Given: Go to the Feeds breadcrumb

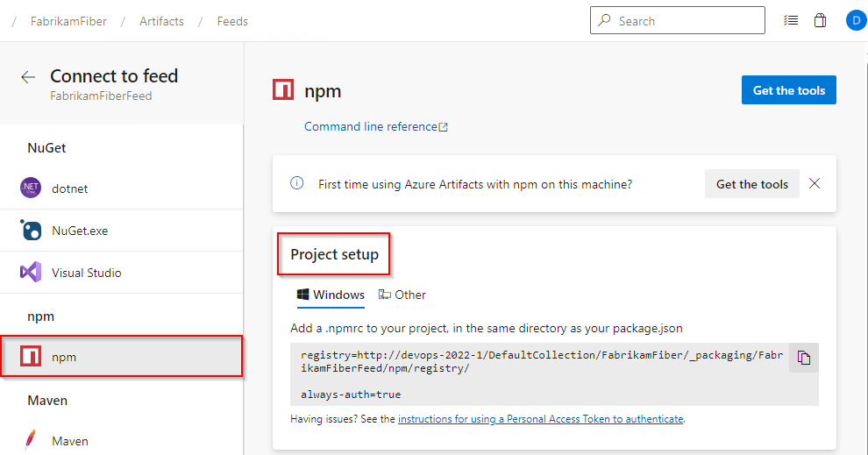Looking at the screenshot, I should coord(232,21).
